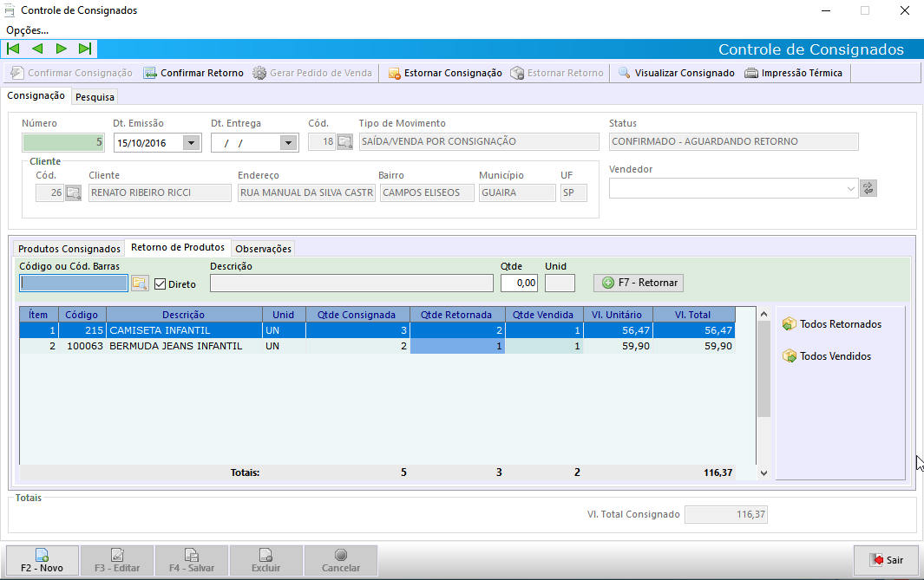
Task: Open the Dt. Emissão date dropdown
Action: click(x=191, y=142)
